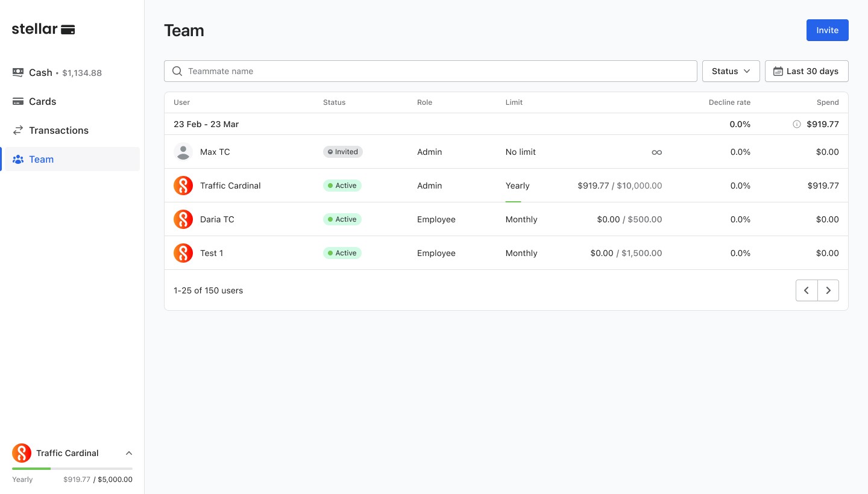
Task: Click the $919.77 / $5,000.00 sidebar total
Action: pos(98,480)
